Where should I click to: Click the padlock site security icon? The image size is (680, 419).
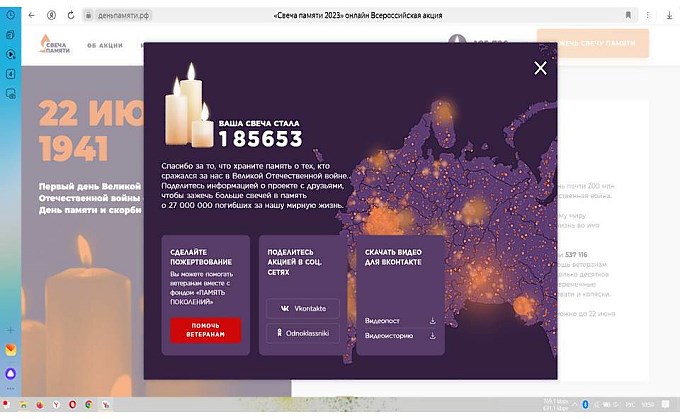[x=88, y=15]
